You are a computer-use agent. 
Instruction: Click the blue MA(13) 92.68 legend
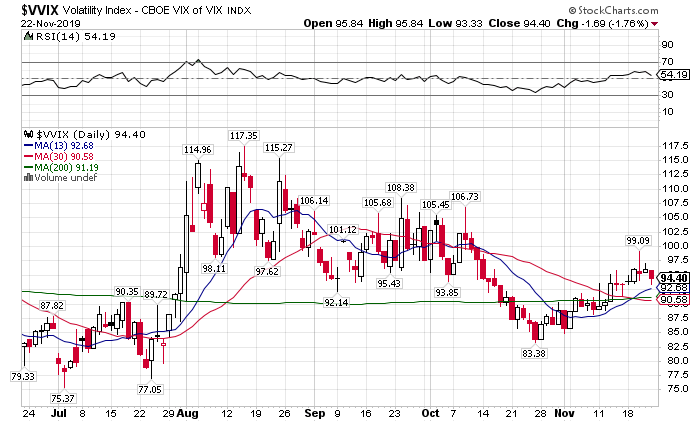[58, 146]
